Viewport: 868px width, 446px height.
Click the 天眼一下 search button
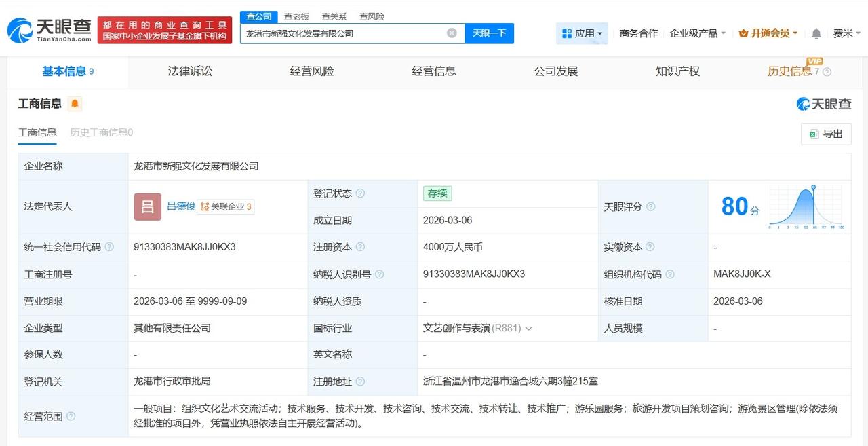(x=490, y=33)
